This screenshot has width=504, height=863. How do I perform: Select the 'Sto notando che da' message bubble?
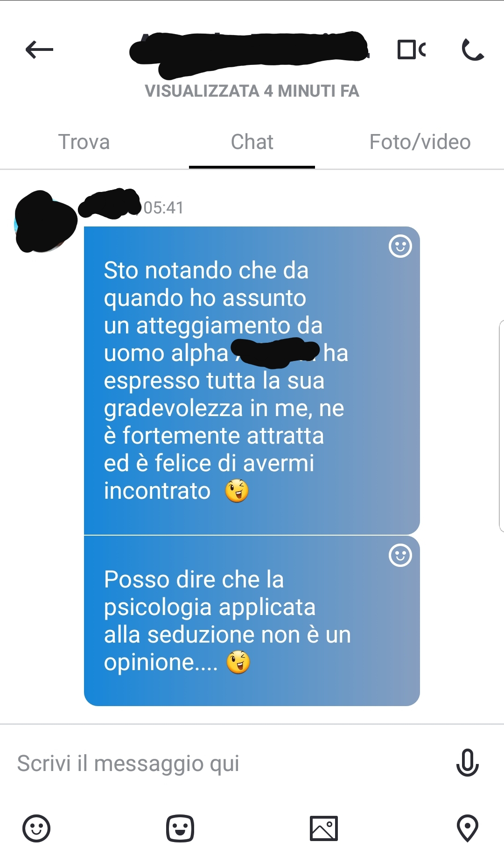click(x=252, y=380)
